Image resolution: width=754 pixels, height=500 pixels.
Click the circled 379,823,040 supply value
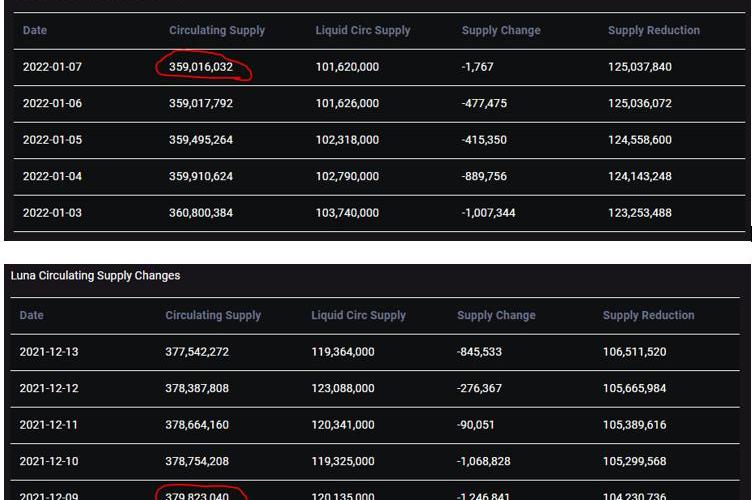197,496
